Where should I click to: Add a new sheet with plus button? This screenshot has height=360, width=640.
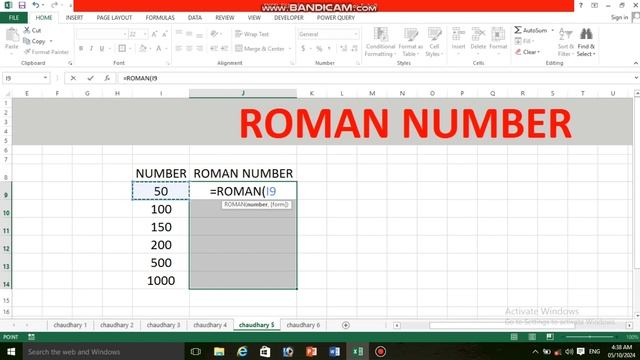[346, 325]
